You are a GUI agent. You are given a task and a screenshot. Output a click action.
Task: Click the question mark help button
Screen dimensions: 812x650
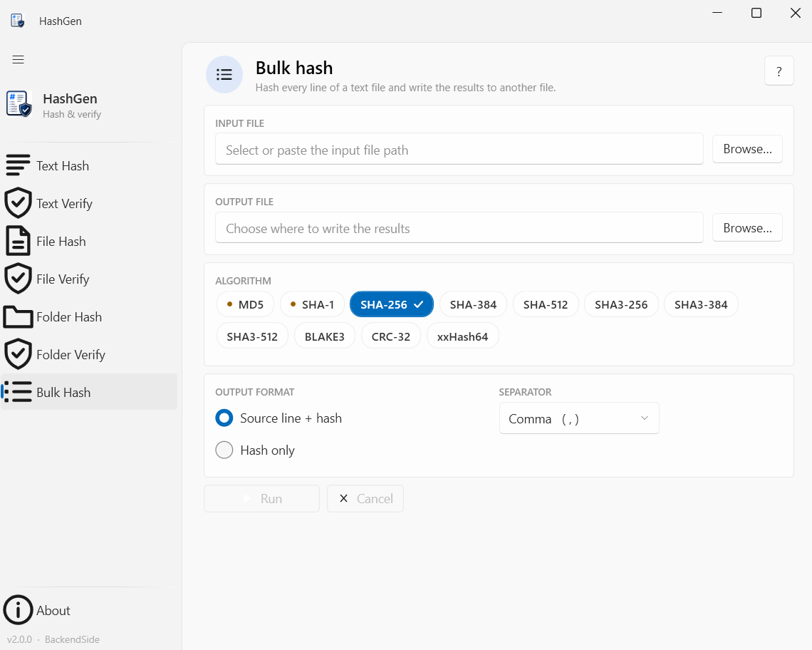pyautogui.click(x=779, y=71)
